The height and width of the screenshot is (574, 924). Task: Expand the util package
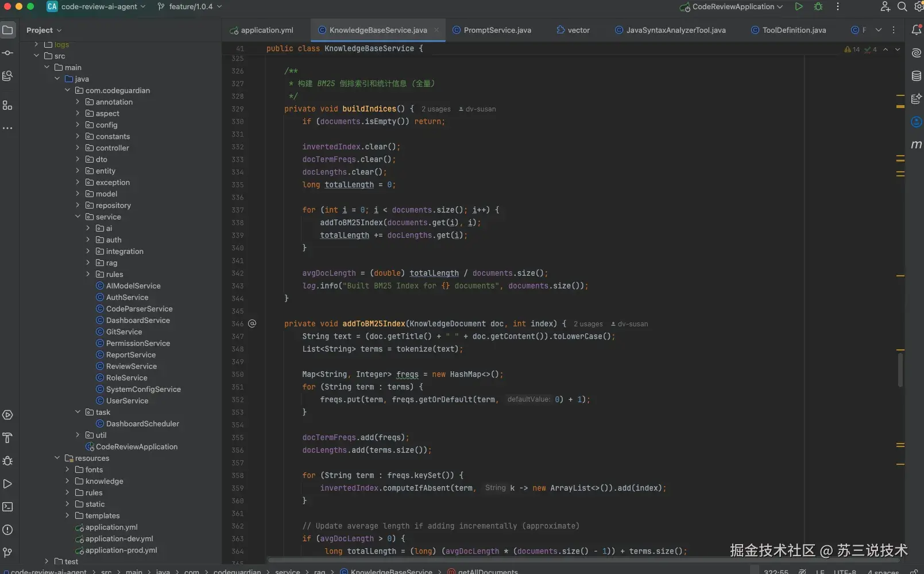(x=78, y=435)
